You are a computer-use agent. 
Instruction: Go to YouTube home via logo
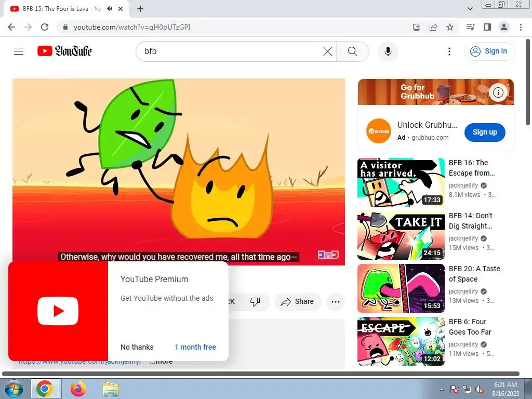click(64, 51)
